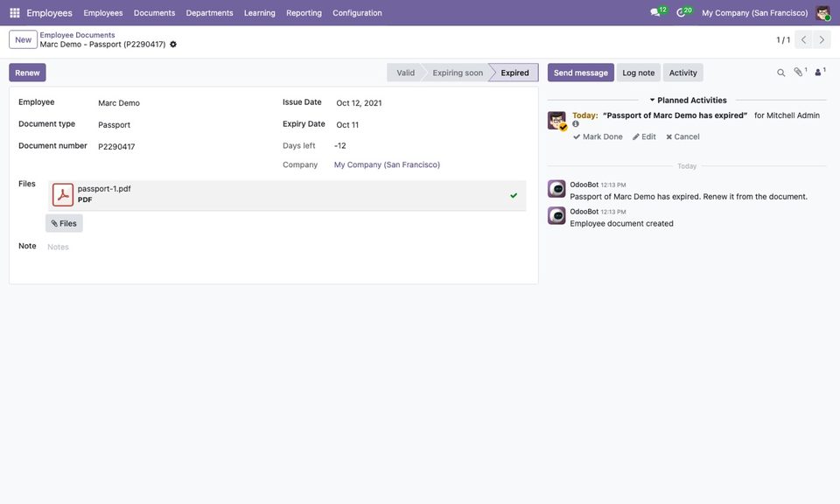Click the OdooBot avatar on created message
Image resolution: width=840 pixels, height=504 pixels.
pos(556,216)
